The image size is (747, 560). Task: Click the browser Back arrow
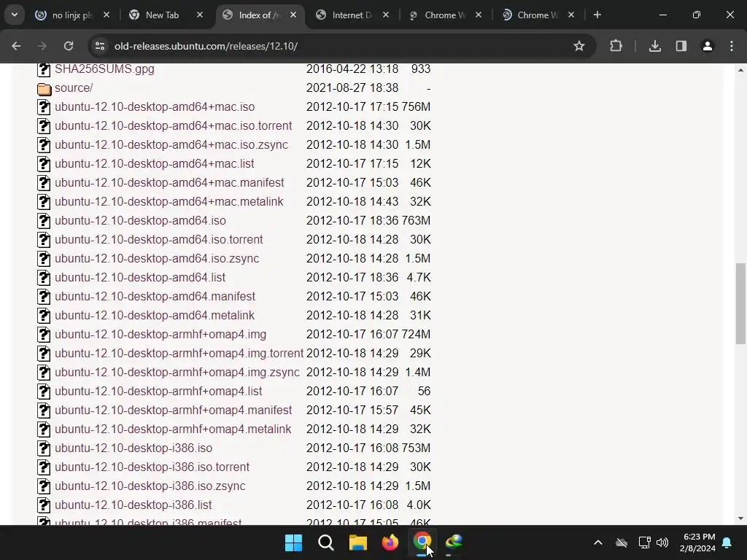pos(16,46)
